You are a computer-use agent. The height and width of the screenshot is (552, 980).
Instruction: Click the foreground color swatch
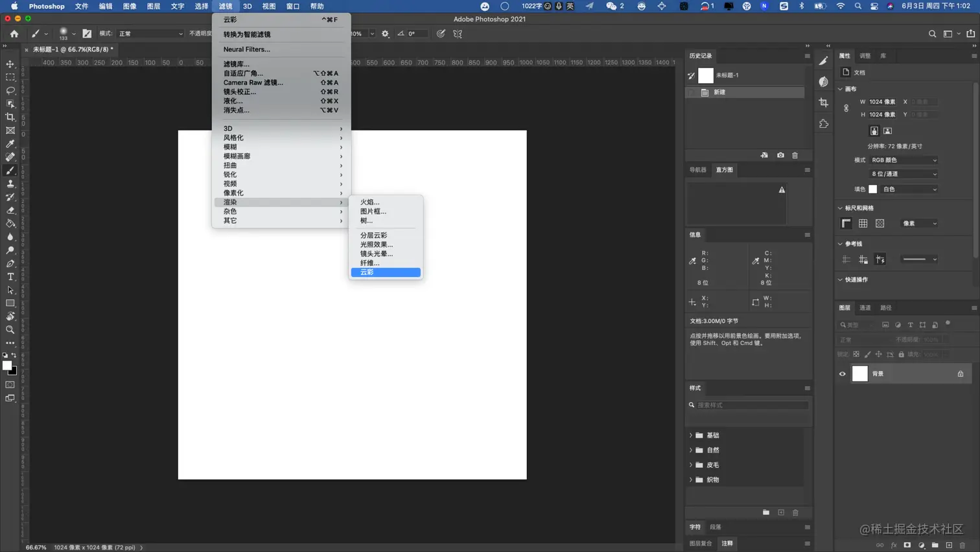tap(7, 365)
